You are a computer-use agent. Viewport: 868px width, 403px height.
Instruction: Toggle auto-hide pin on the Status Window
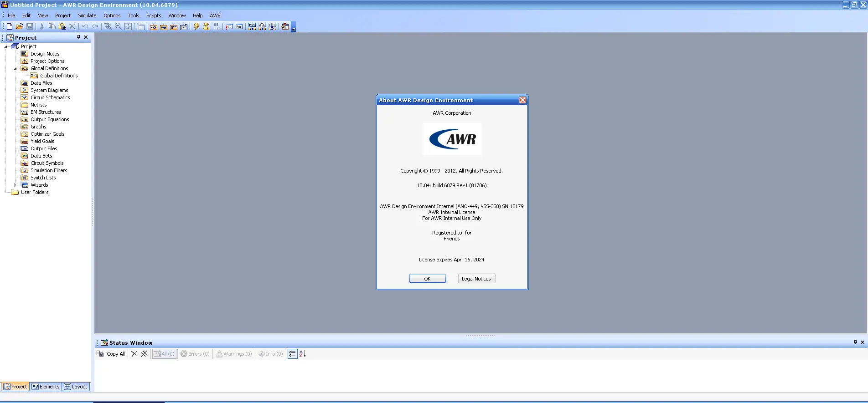click(x=855, y=342)
